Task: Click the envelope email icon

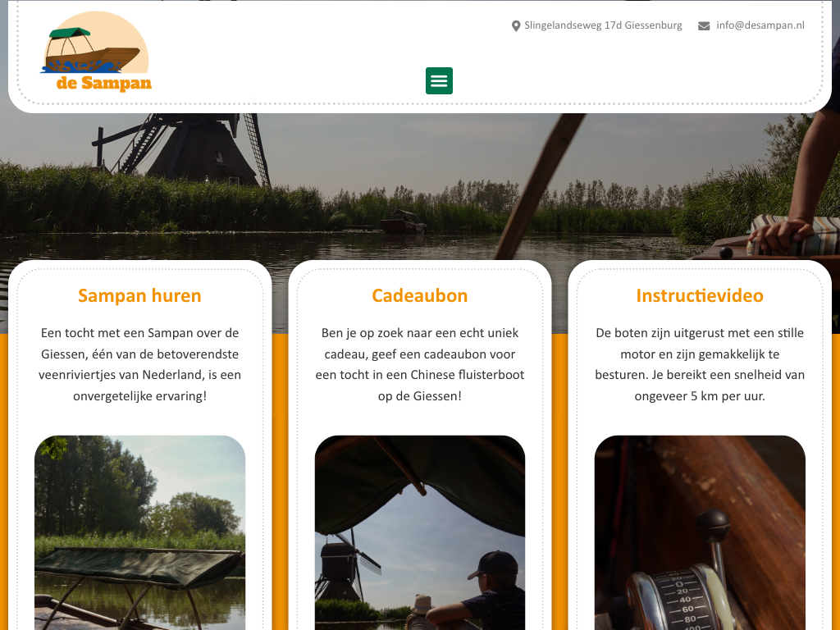Action: [703, 25]
